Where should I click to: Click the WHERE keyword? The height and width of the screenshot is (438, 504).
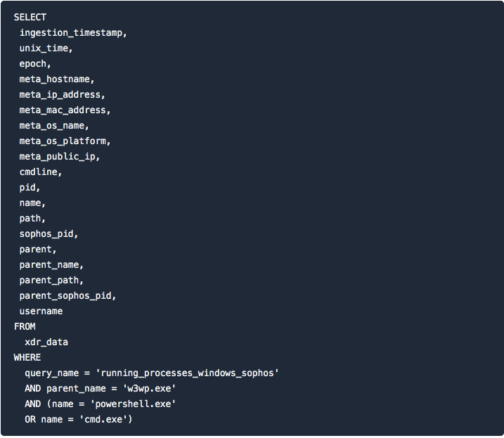27,358
